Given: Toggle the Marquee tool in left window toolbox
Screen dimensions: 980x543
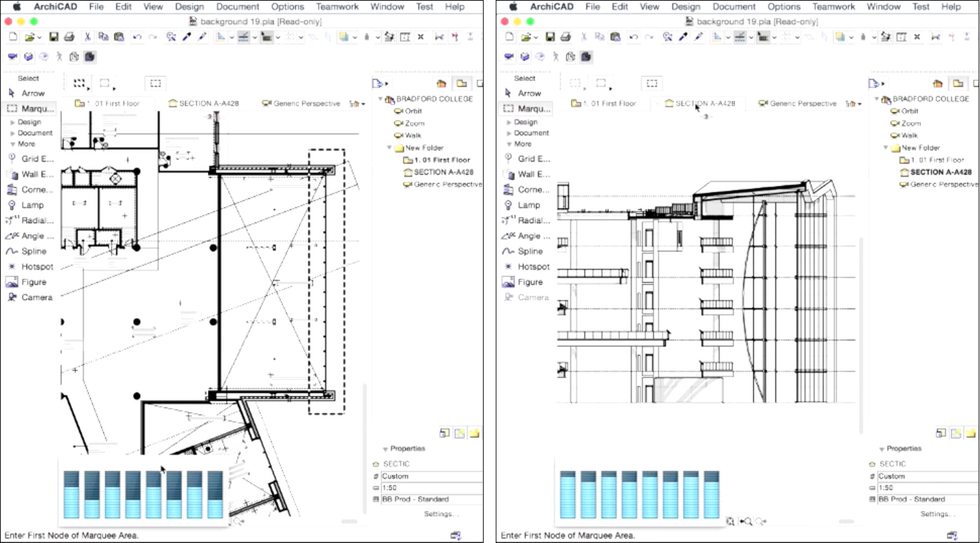Looking at the screenshot, I should point(28,108).
